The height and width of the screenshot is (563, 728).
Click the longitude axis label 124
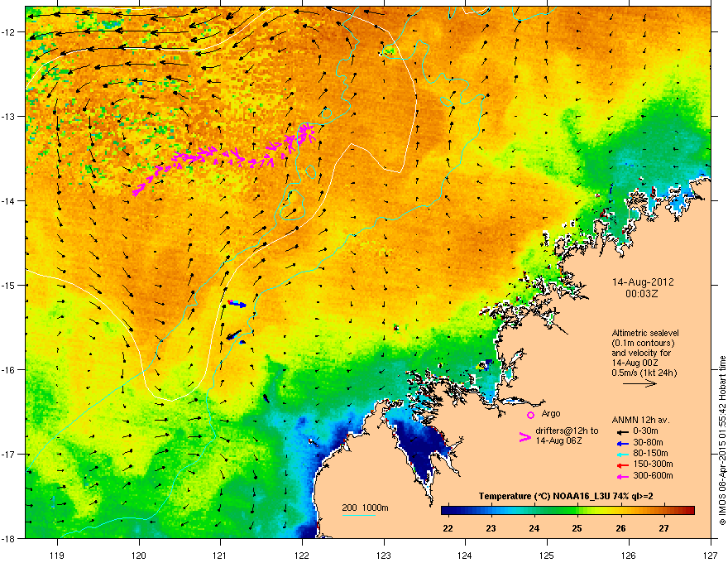point(465,555)
